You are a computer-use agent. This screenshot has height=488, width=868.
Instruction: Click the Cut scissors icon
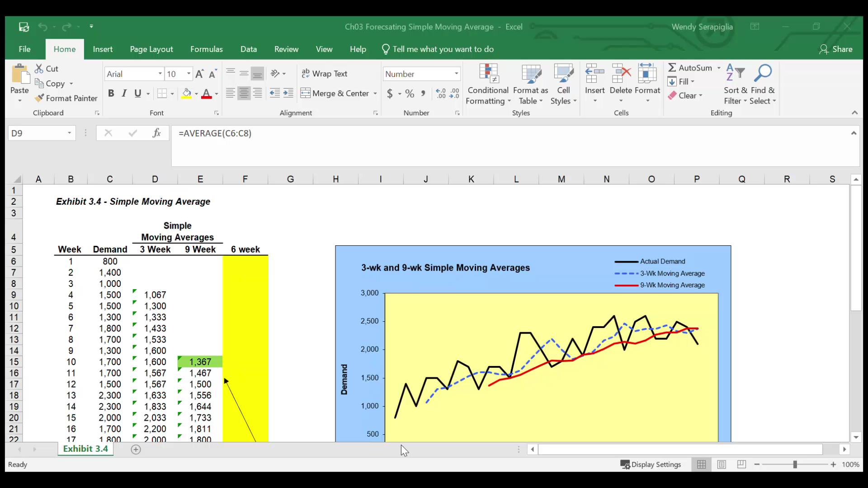39,69
